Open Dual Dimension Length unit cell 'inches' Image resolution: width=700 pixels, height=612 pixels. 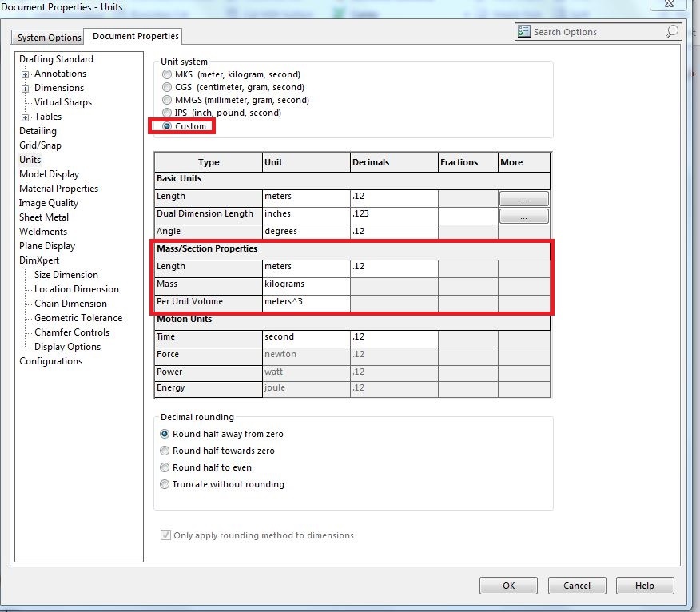click(x=306, y=216)
